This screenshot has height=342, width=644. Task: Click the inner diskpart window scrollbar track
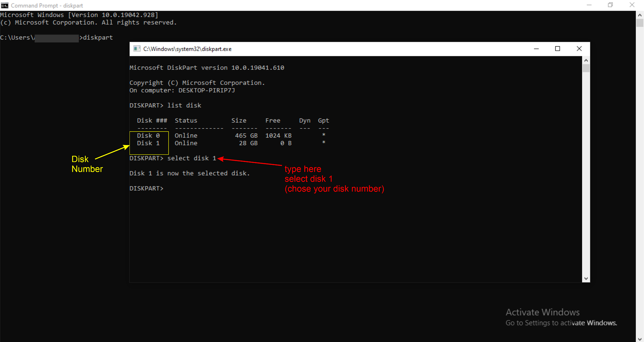tap(586, 173)
